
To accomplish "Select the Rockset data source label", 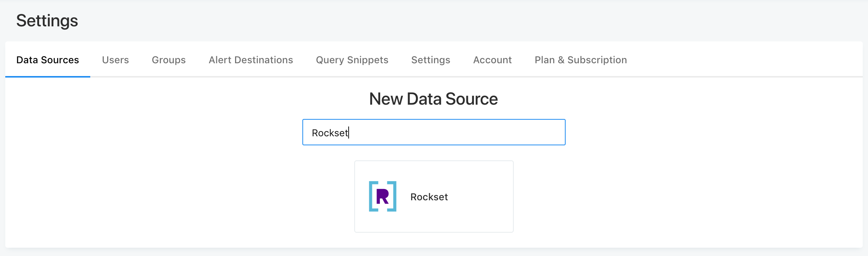I will [429, 197].
